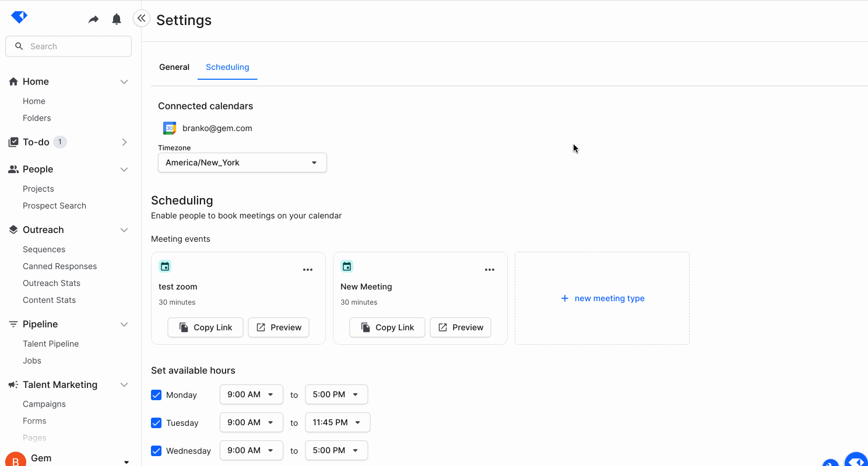Open three-dot menu on New Meeting card

[x=490, y=270]
